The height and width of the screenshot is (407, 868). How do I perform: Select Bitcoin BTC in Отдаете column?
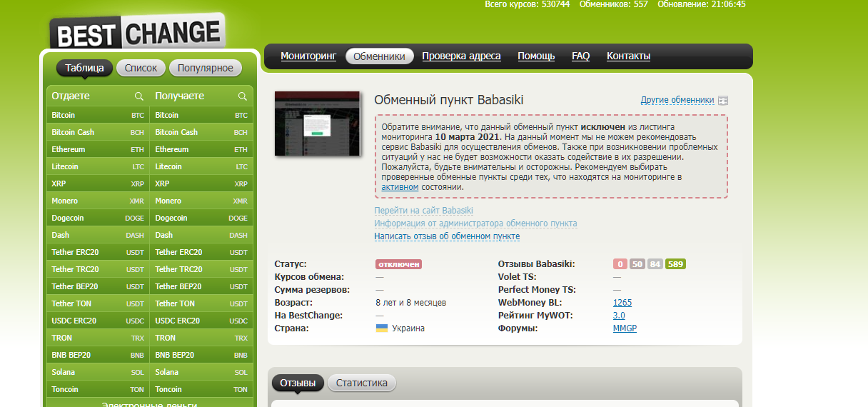click(x=98, y=115)
